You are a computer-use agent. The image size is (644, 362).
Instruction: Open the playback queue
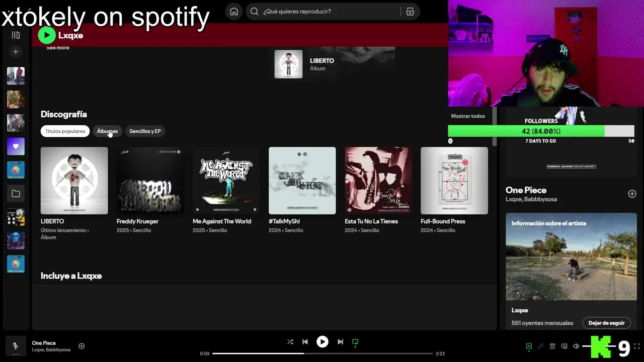(x=552, y=346)
